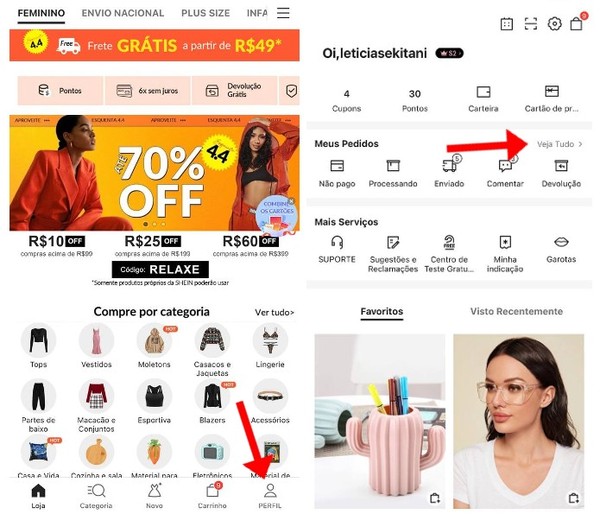Open the Carteira wallet icon
Screen dimensions: 600x514
[483, 92]
